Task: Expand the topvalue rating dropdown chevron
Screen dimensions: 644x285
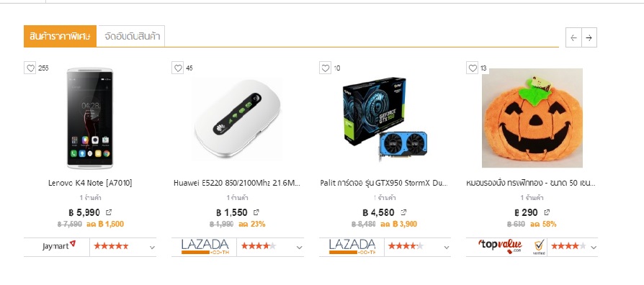Action: [594, 248]
